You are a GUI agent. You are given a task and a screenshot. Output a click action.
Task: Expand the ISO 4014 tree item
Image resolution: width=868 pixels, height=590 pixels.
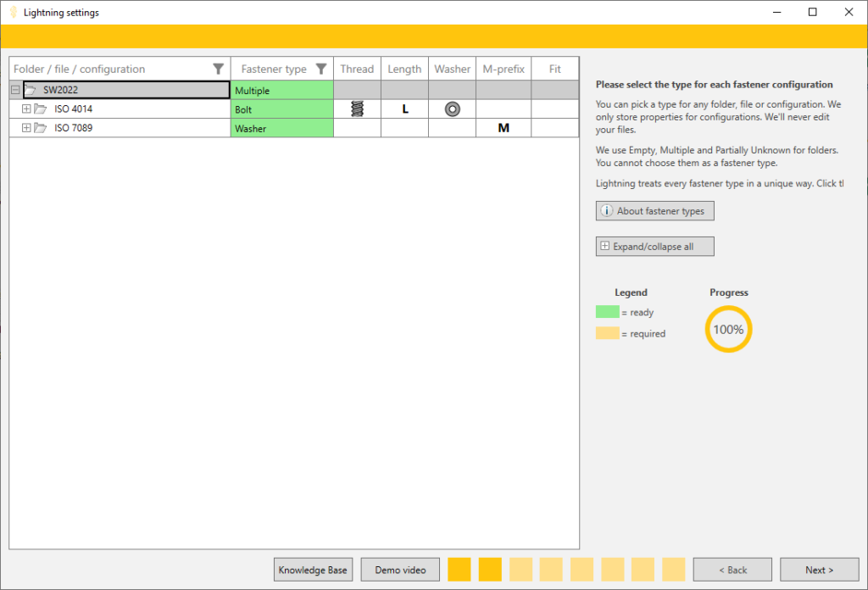pyautogui.click(x=26, y=109)
